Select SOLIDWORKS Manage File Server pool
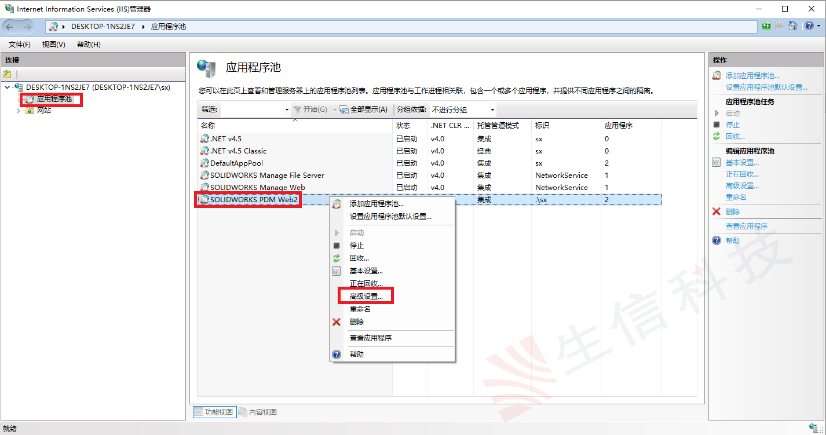The image size is (826, 435). click(x=429, y=175)
